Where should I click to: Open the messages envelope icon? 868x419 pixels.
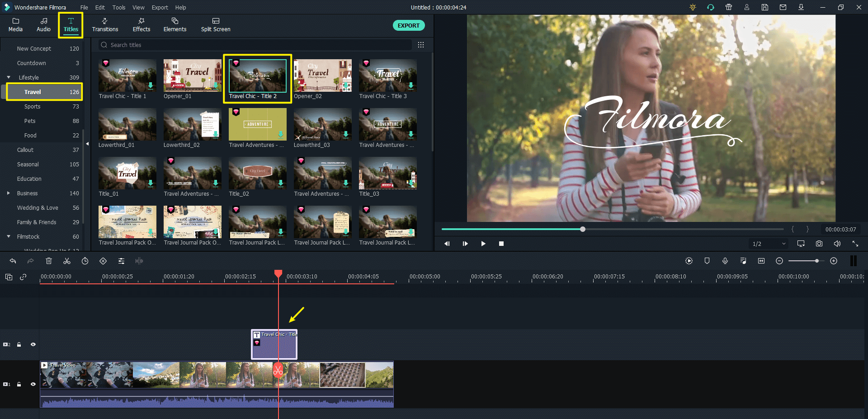coord(783,7)
